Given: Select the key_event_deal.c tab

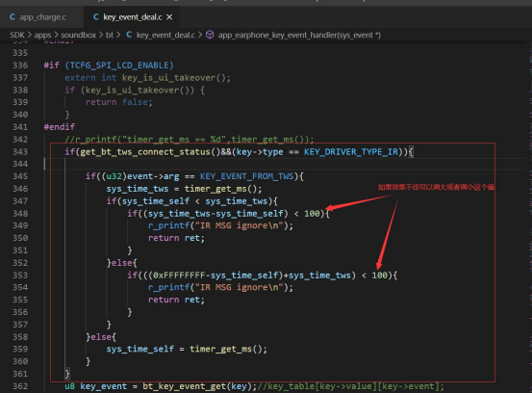Looking at the screenshot, I should 133,17.
